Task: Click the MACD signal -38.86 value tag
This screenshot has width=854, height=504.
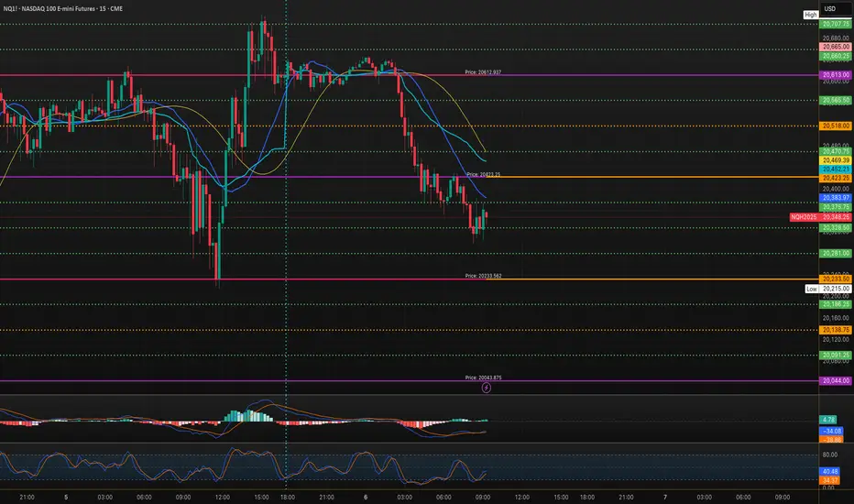Action: [x=831, y=439]
